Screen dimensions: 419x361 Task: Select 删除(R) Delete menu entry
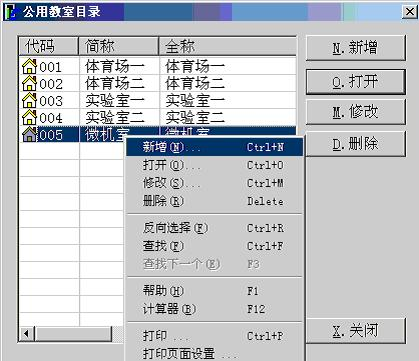pos(214,201)
